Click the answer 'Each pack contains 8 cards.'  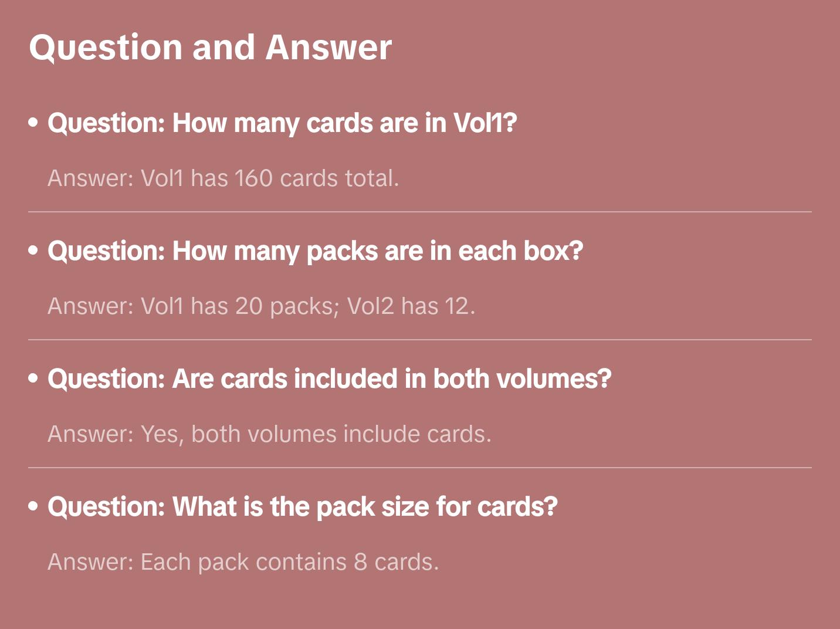(243, 562)
